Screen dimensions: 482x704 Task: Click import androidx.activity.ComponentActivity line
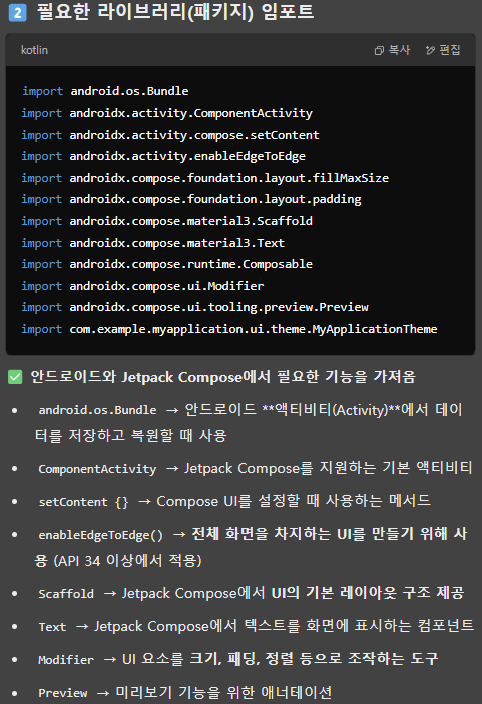click(x=167, y=113)
